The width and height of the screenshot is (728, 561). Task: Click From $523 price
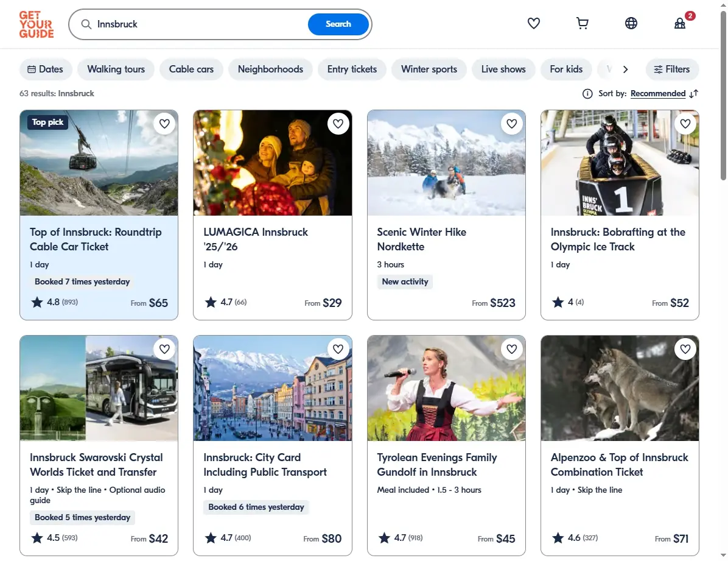[x=494, y=303]
